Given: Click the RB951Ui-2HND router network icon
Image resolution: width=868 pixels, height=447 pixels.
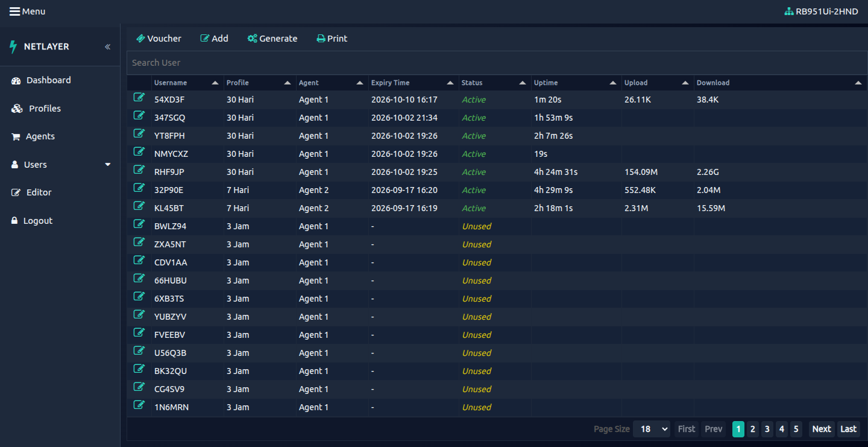Looking at the screenshot, I should 788,11.
